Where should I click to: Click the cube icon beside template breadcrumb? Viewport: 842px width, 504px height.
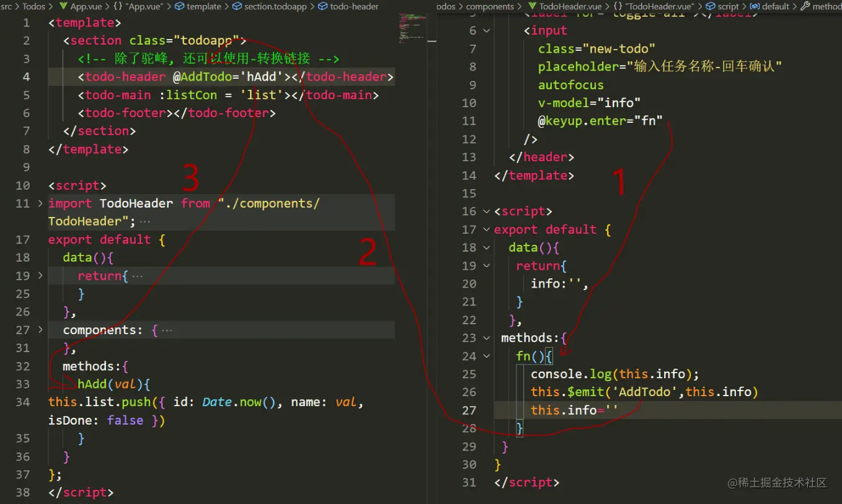click(179, 6)
